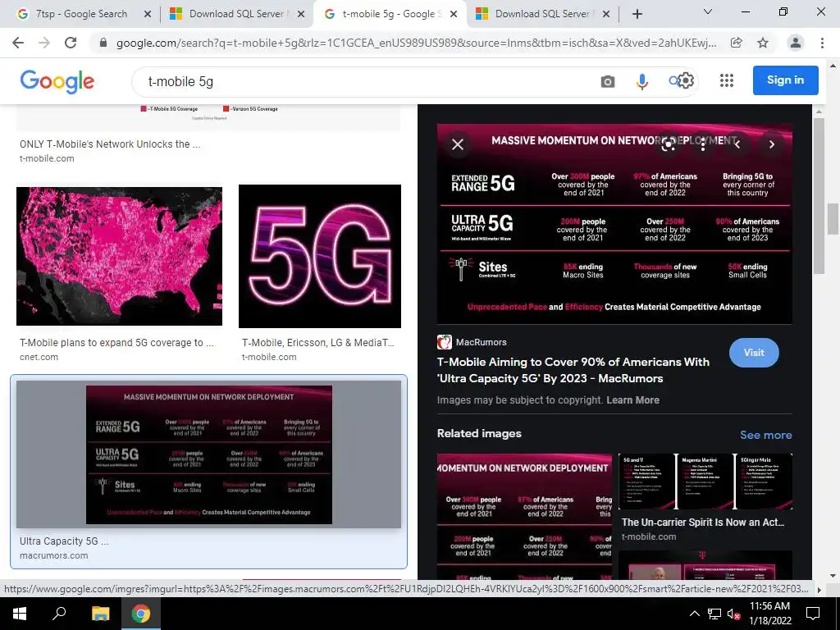Close the image preview panel

[458, 144]
